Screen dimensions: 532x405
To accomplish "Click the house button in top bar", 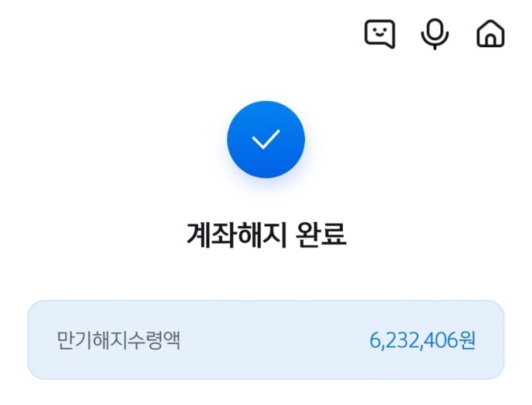I will coord(490,33).
